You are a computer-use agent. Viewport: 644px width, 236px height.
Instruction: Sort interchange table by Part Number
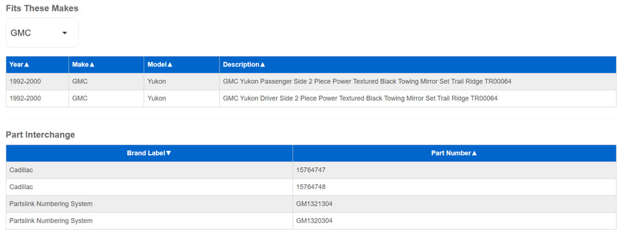(x=454, y=153)
